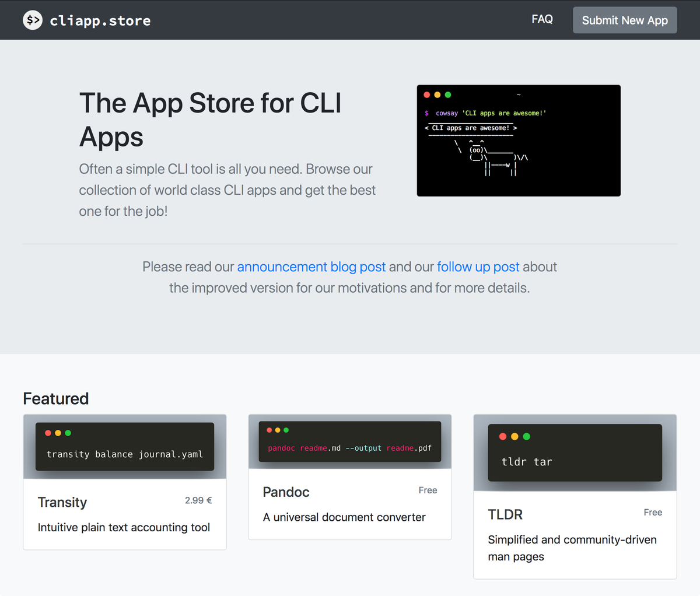
Task: Open the follow up post link
Action: click(478, 267)
